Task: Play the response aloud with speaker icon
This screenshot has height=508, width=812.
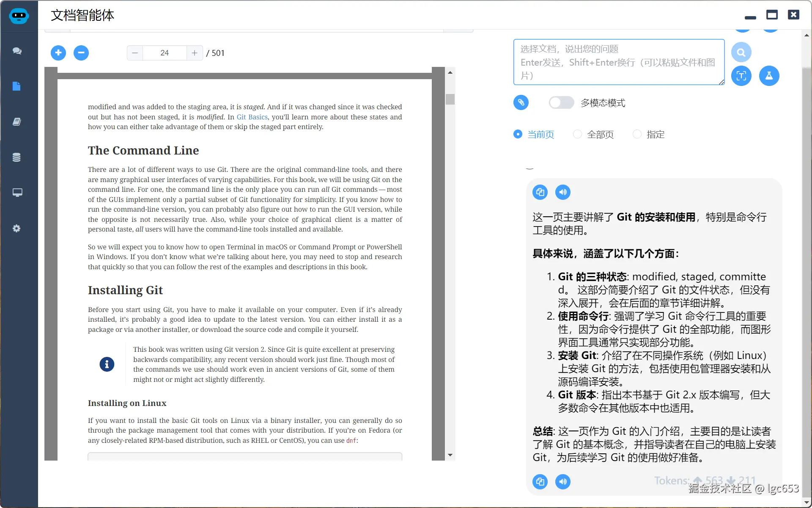Action: click(x=562, y=192)
